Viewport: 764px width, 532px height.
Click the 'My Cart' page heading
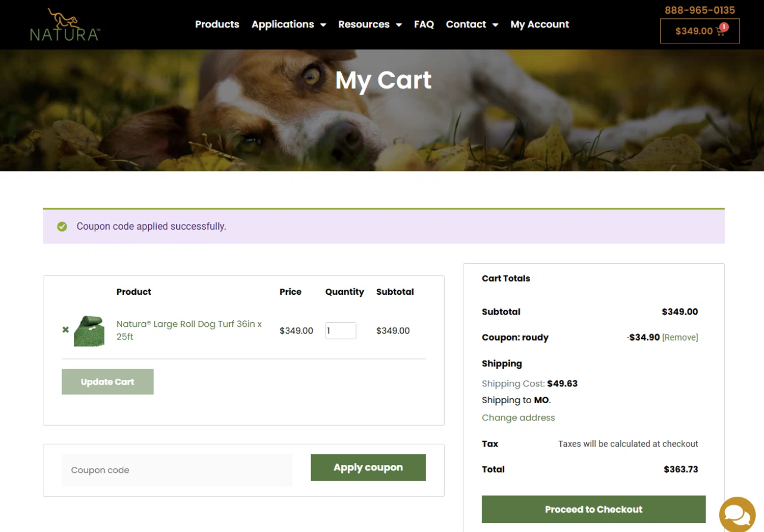click(x=383, y=80)
